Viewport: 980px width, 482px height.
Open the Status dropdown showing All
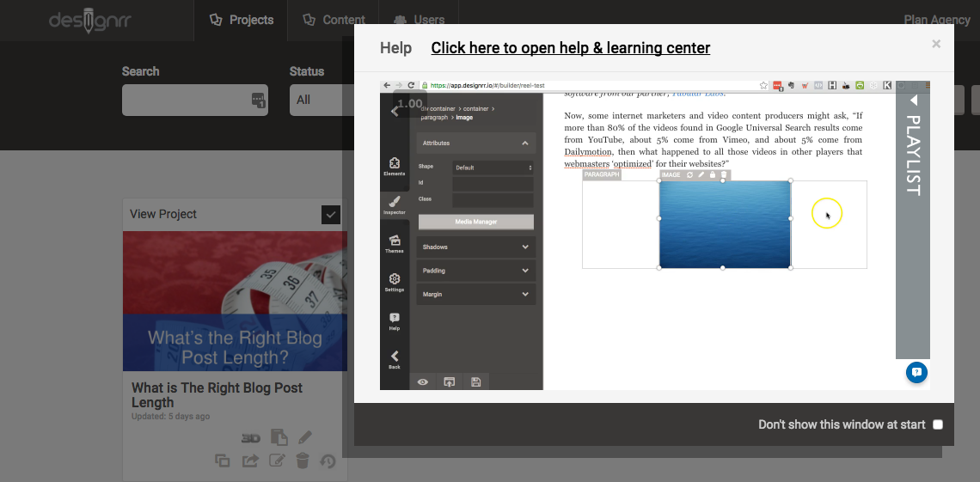322,100
